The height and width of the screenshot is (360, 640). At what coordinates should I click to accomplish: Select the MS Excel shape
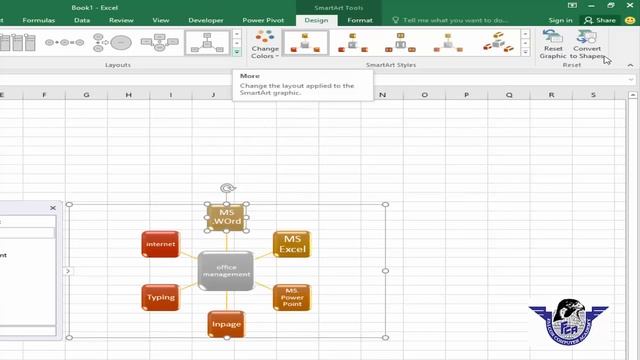click(x=292, y=244)
